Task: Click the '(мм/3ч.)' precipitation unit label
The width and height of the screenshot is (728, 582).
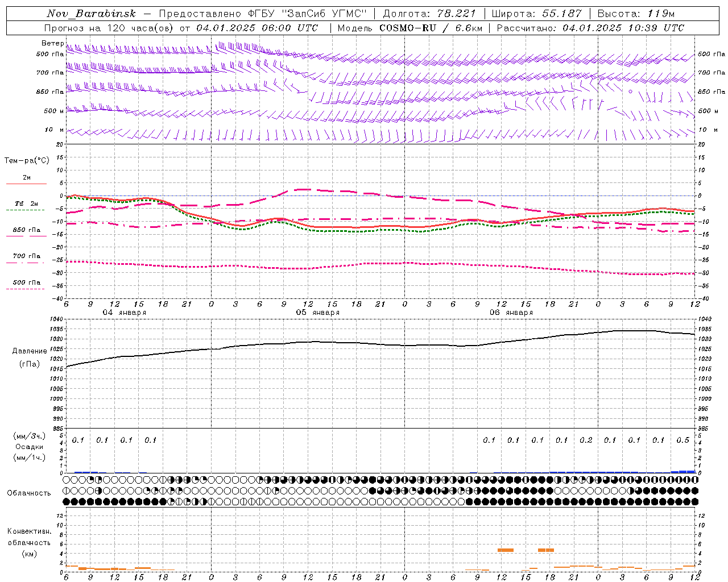Action: [x=30, y=436]
